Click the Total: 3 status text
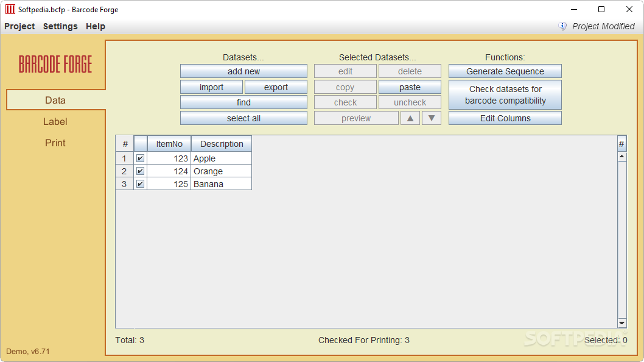Screen dimensions: 644x362 pos(130,340)
